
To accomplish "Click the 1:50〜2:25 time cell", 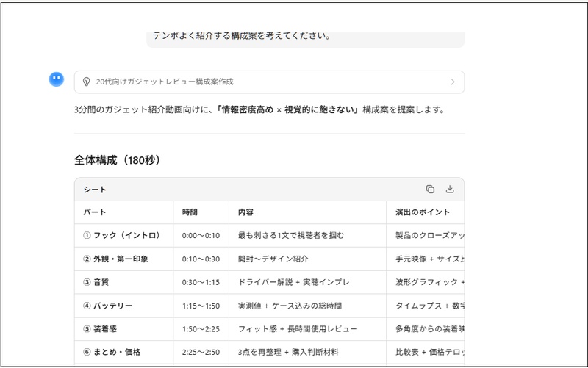I will (x=201, y=329).
